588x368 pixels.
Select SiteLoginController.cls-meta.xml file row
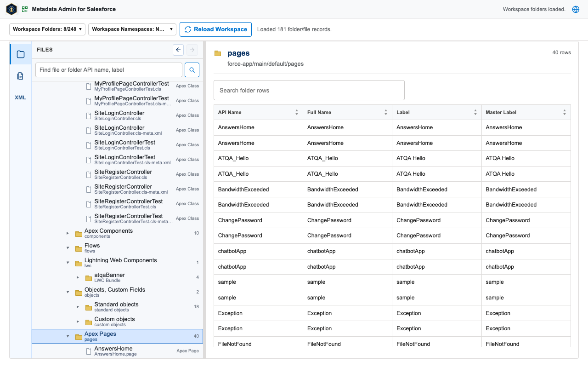[x=117, y=130]
